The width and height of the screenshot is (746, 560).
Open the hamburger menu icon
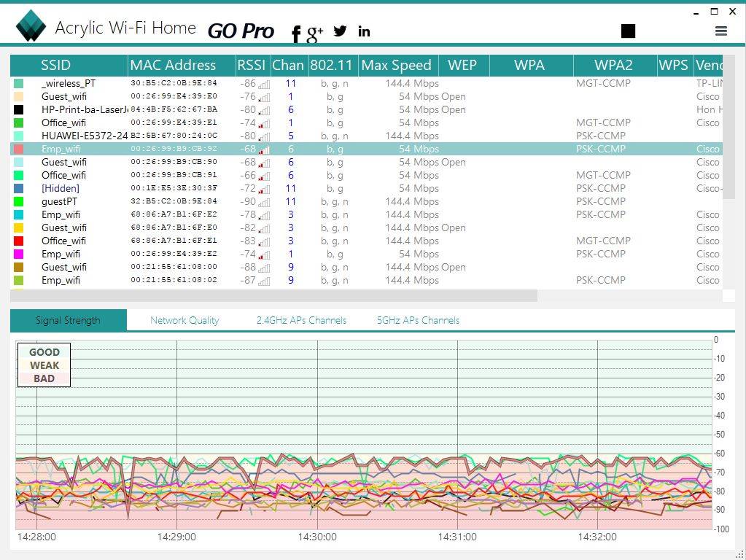coord(720,31)
